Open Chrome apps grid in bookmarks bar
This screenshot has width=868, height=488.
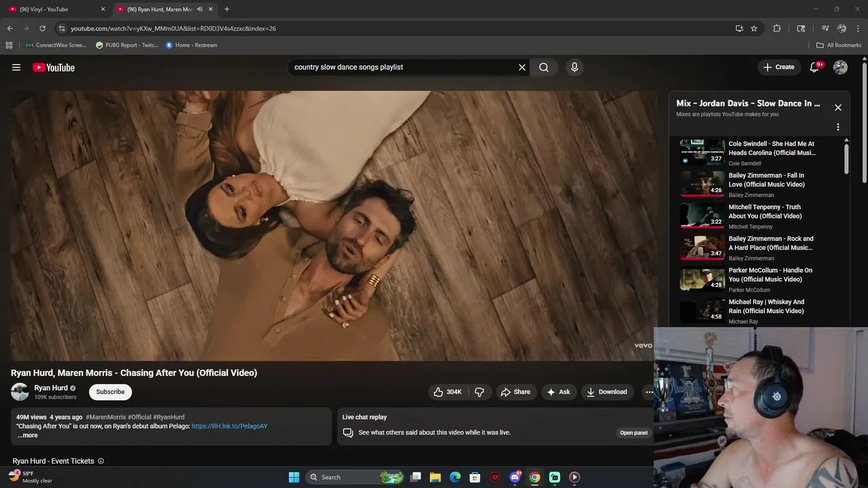pos(9,45)
